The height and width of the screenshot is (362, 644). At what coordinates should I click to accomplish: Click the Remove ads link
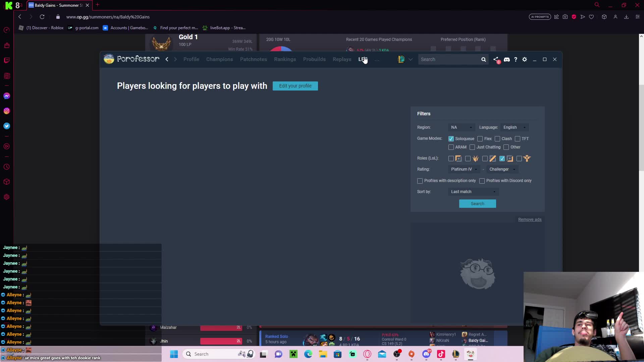point(530,220)
